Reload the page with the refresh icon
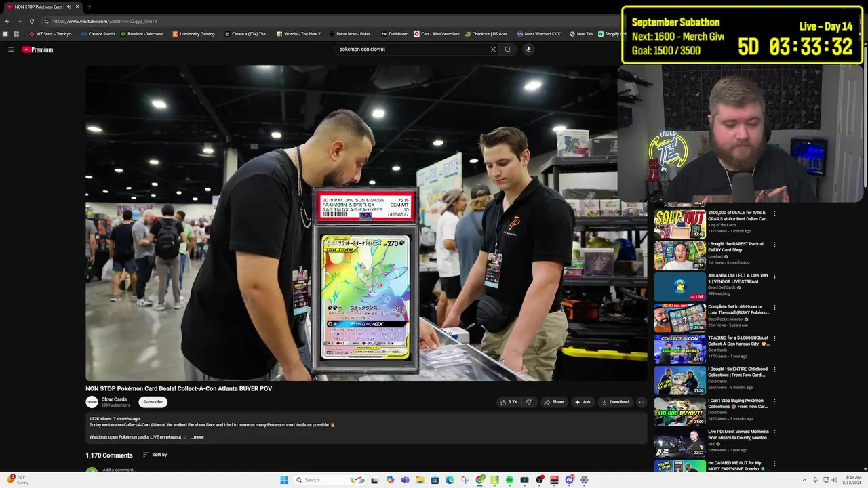 point(31,21)
